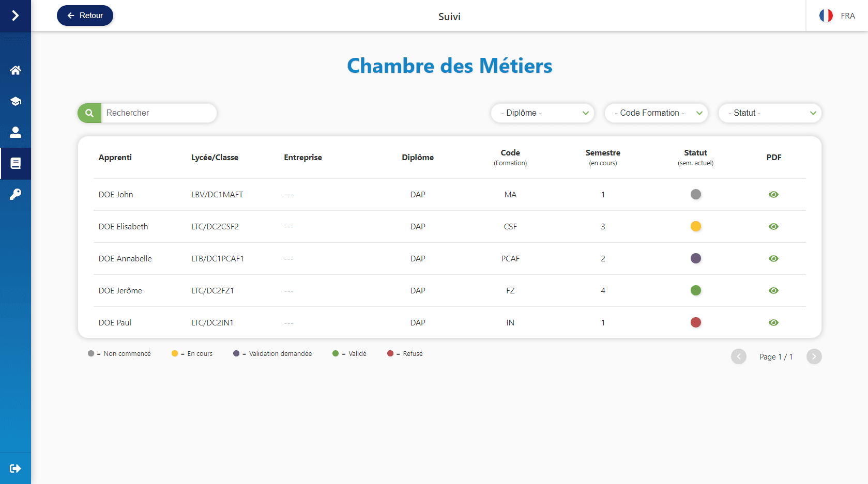View the PDF for DOE John
Screen dimensions: 868x484
[773, 195]
